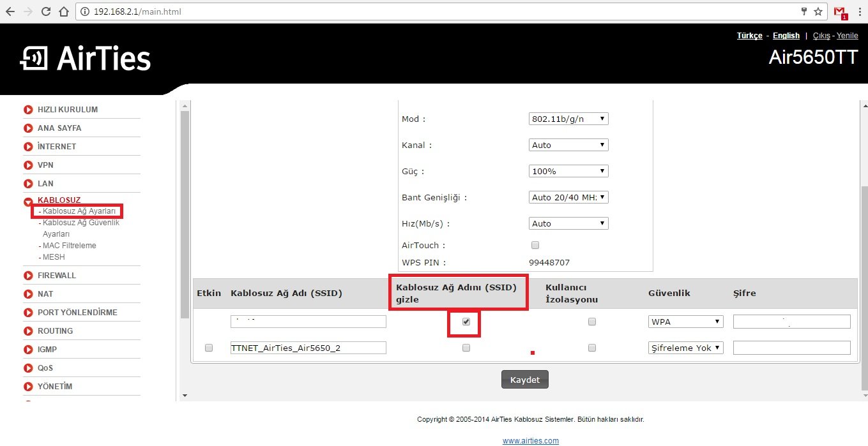This screenshot has height=446, width=868.
Task: Click the content frame scroll down arrow
Action: tap(185, 396)
